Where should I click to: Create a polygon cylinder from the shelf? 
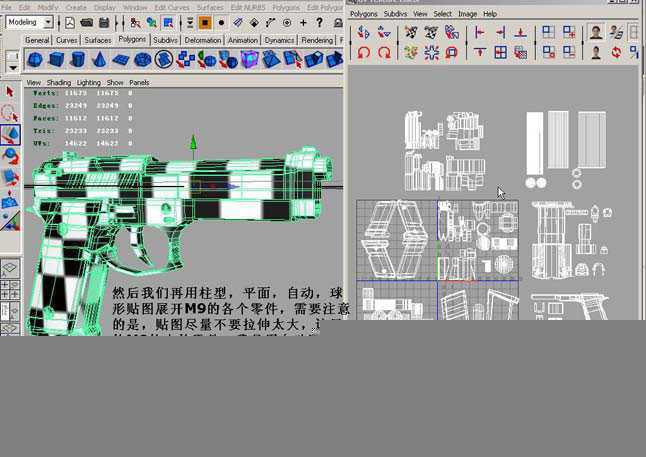(x=77, y=60)
